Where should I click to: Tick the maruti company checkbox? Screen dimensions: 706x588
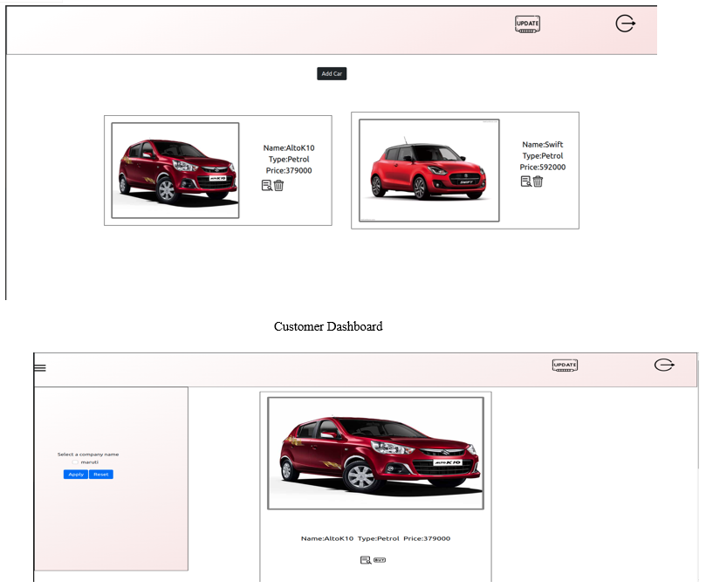(x=75, y=462)
